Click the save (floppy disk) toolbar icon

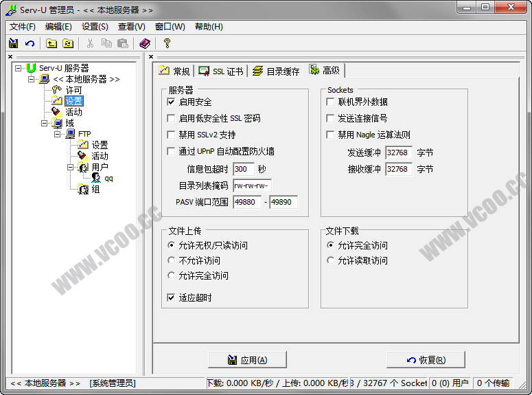(x=13, y=43)
